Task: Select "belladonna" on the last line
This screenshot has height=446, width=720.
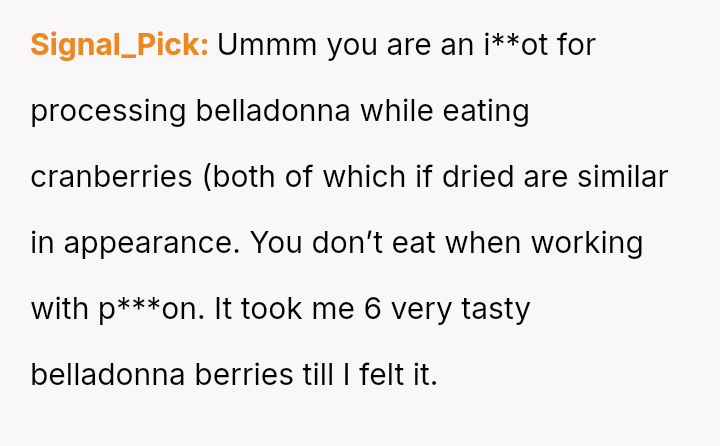Action: pos(108,375)
